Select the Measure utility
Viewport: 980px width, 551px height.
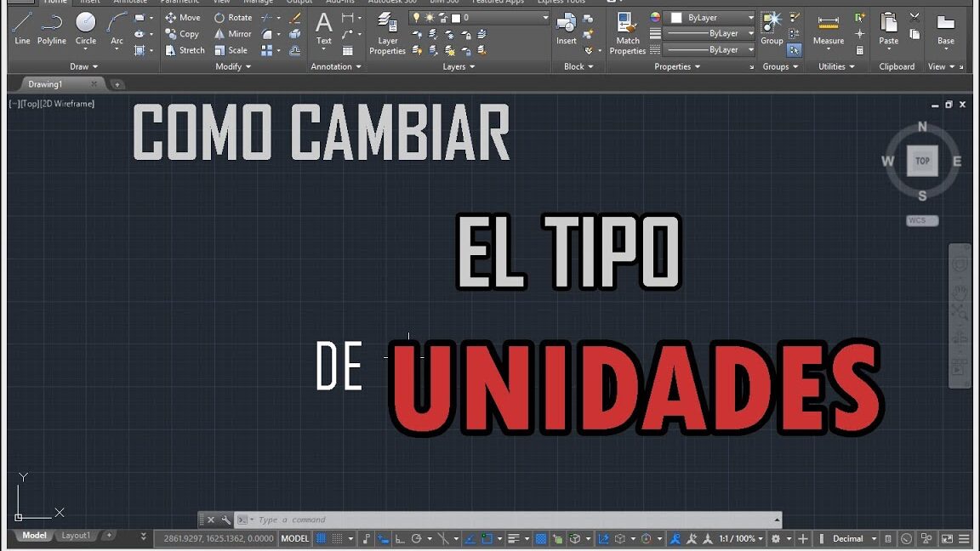click(828, 29)
